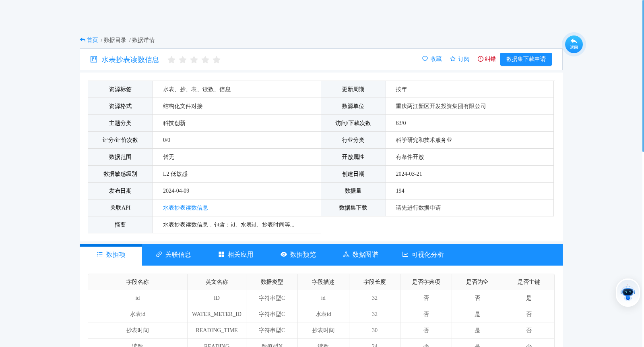Click the star 订阅 icon

pyautogui.click(x=453, y=59)
